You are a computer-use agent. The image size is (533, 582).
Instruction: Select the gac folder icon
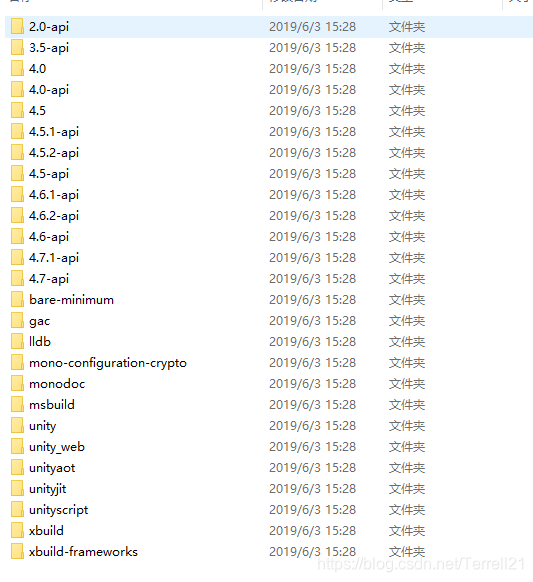(x=17, y=321)
